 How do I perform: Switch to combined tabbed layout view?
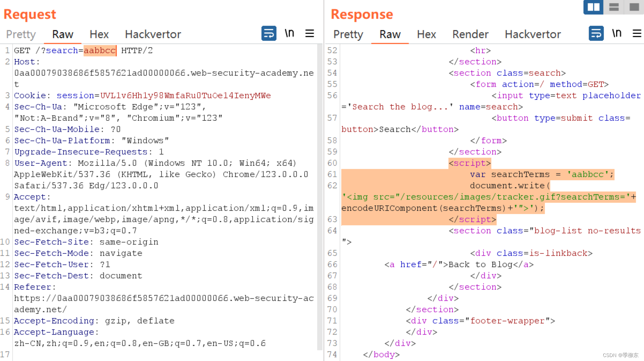point(634,7)
